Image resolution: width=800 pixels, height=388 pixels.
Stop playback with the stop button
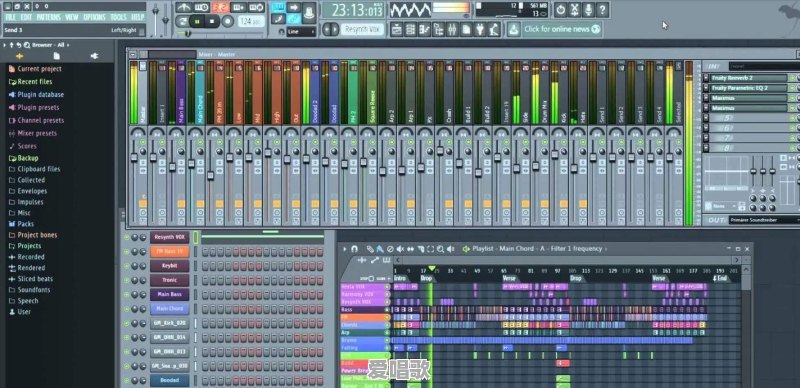(x=212, y=21)
